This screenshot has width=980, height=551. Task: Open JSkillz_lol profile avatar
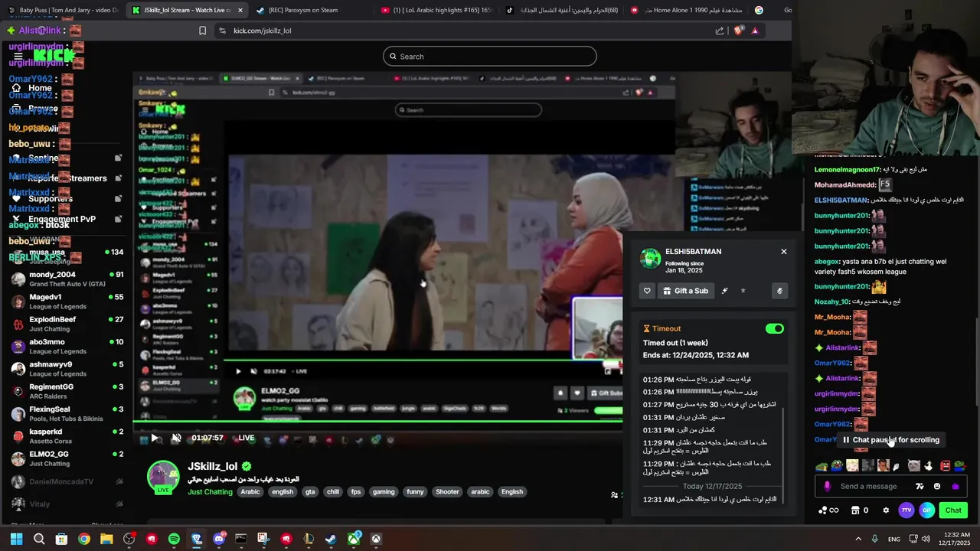click(163, 476)
